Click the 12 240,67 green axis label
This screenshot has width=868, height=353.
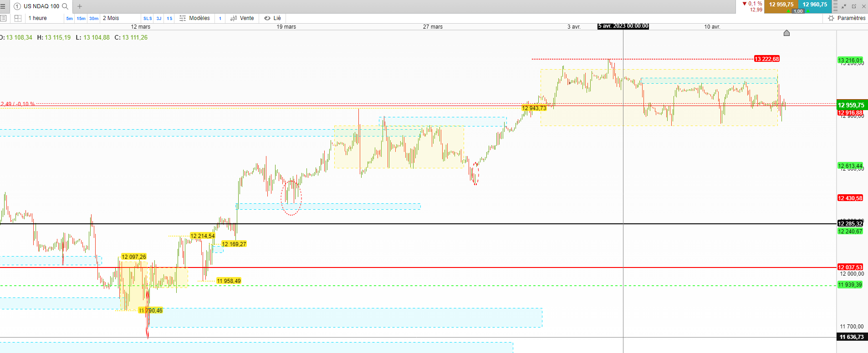click(850, 232)
